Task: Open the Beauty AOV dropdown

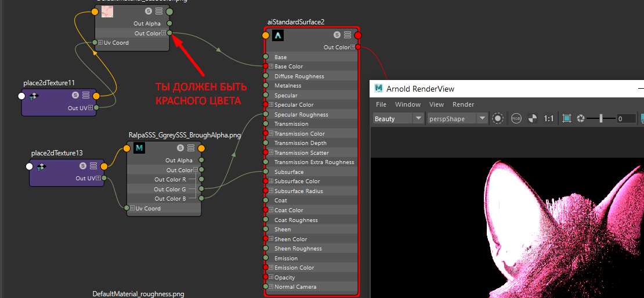Action: point(397,119)
